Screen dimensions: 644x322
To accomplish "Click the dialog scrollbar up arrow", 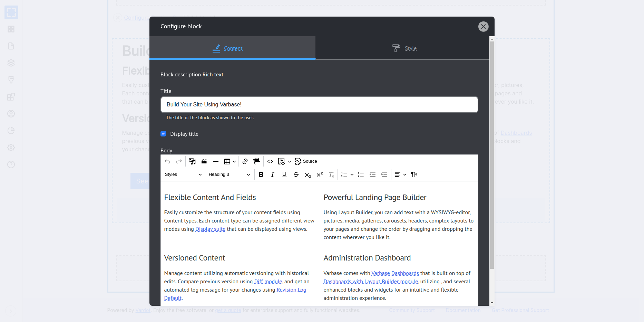I will (492, 39).
